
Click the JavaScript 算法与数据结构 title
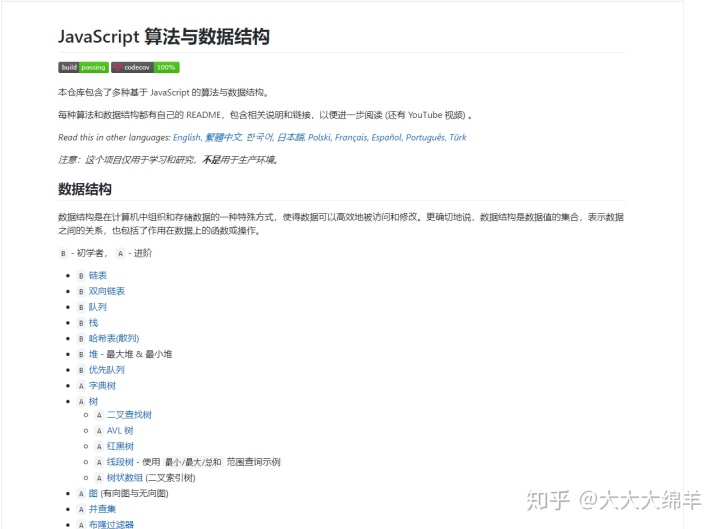[x=164, y=37]
